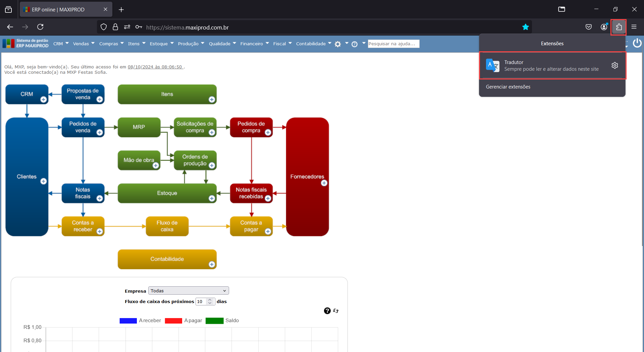Bookmark star in the address bar
The height and width of the screenshot is (352, 644).
tap(525, 27)
